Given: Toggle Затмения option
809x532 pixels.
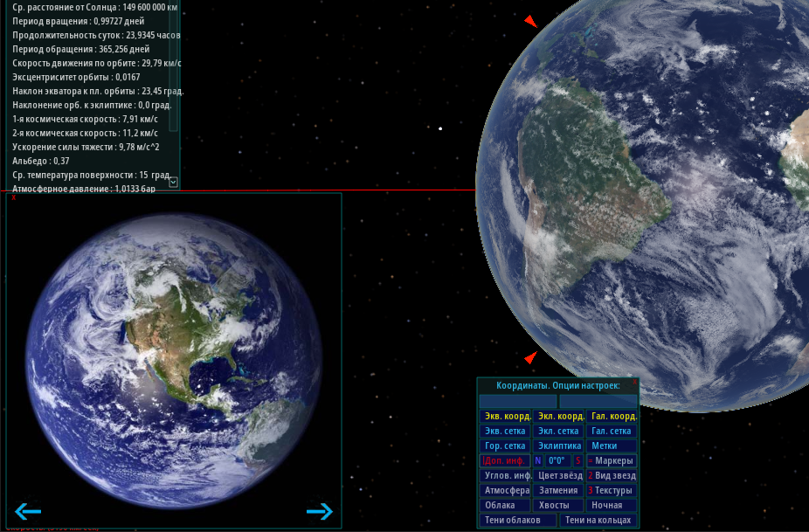Looking at the screenshot, I should 558,491.
